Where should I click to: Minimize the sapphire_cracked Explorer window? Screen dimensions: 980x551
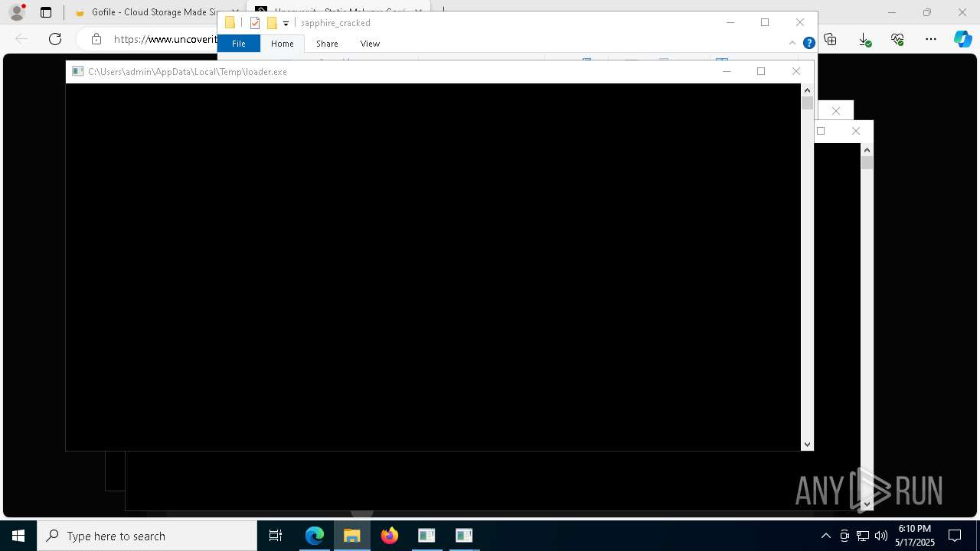(x=730, y=23)
